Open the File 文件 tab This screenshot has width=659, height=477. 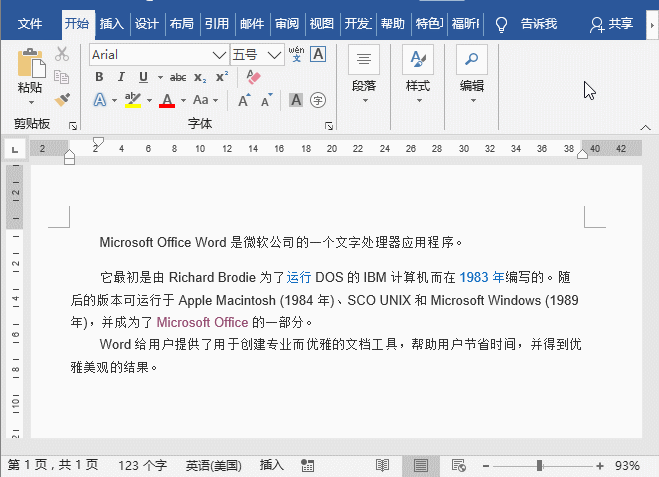click(30, 24)
